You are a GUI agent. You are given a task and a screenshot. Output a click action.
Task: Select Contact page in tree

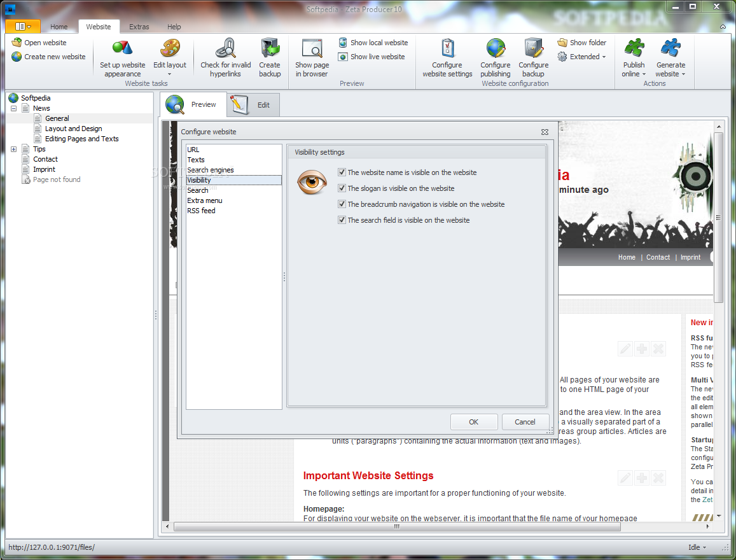click(45, 159)
